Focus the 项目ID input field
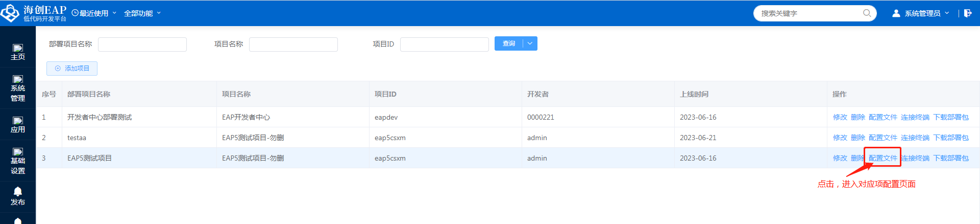980x224 pixels. click(444, 44)
